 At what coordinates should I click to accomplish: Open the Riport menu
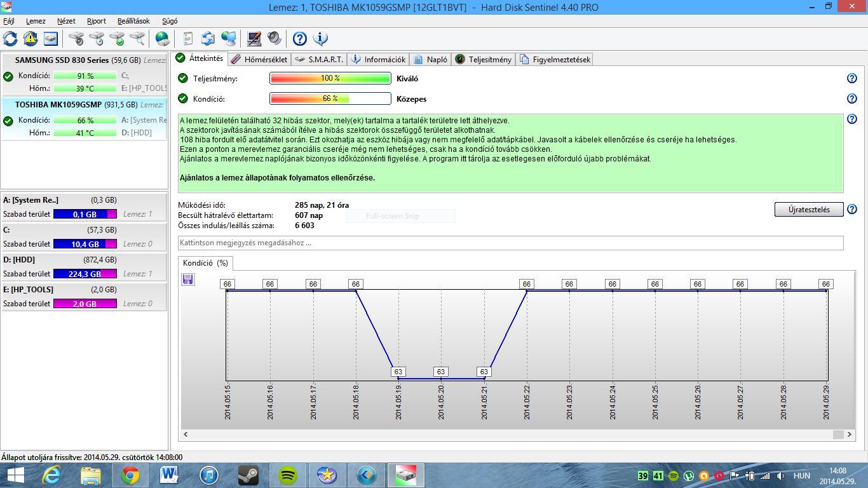97,21
